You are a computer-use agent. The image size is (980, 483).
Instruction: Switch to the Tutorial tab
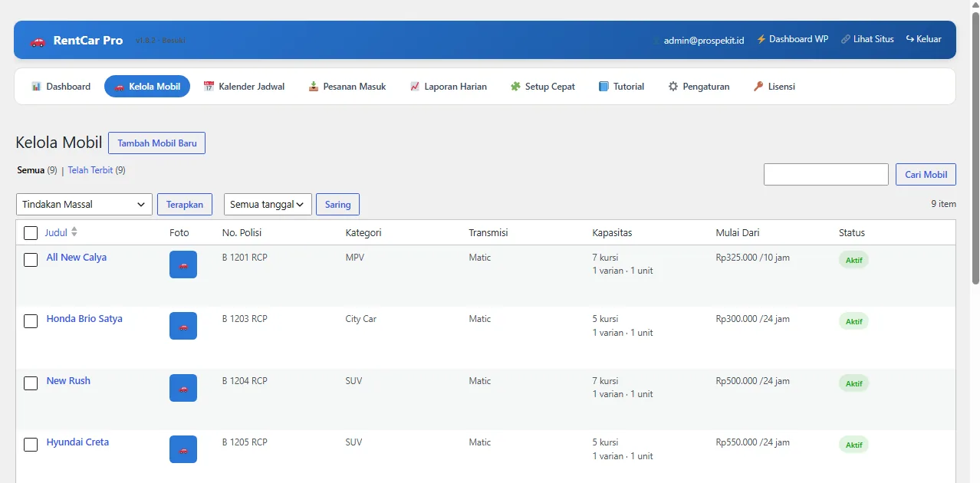tap(621, 87)
